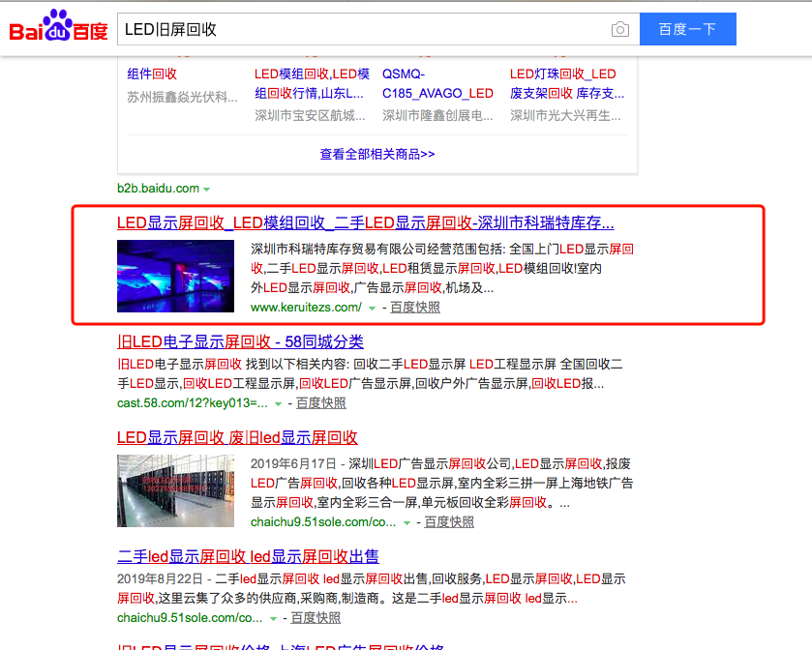Open cast.58.com URL link

(x=193, y=403)
